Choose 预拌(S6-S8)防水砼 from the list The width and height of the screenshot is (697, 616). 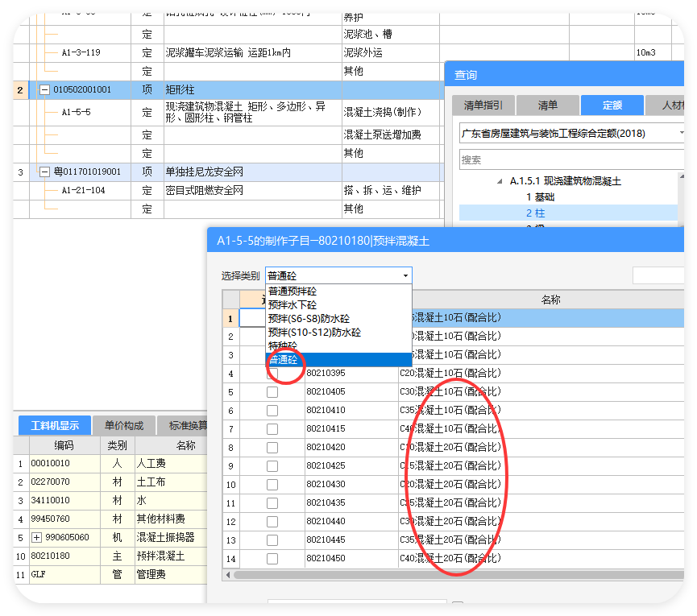click(x=309, y=319)
